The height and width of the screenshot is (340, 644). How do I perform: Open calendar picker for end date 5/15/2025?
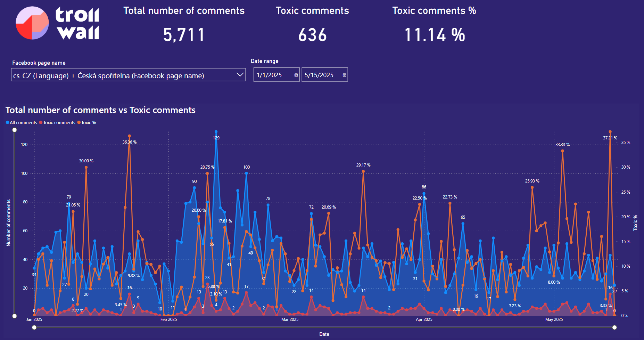click(344, 75)
